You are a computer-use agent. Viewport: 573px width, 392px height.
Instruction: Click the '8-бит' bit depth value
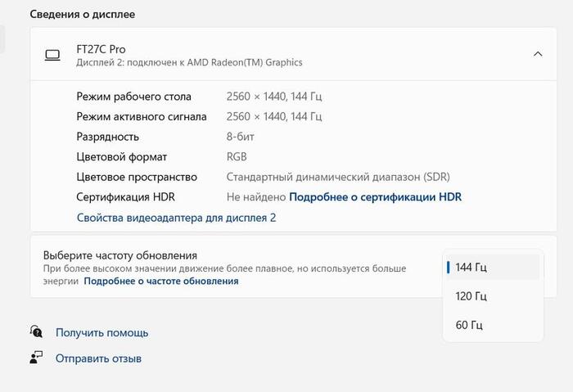click(x=240, y=137)
